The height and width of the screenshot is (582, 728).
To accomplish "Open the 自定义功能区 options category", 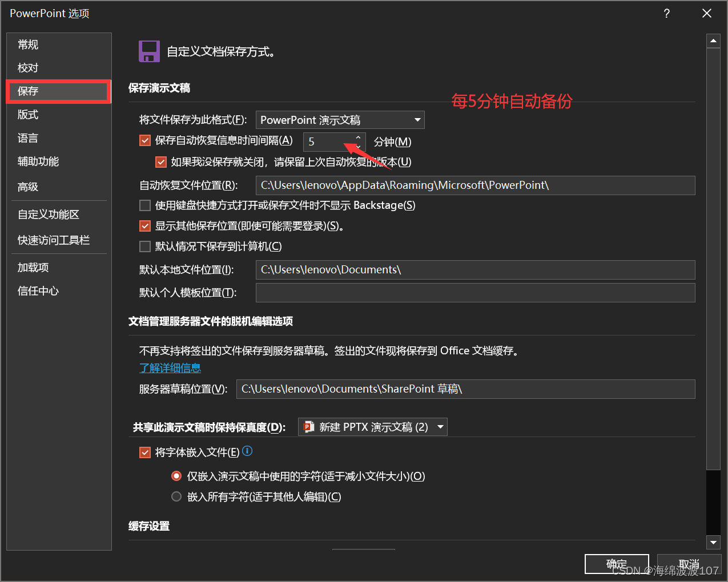I will 59,215.
